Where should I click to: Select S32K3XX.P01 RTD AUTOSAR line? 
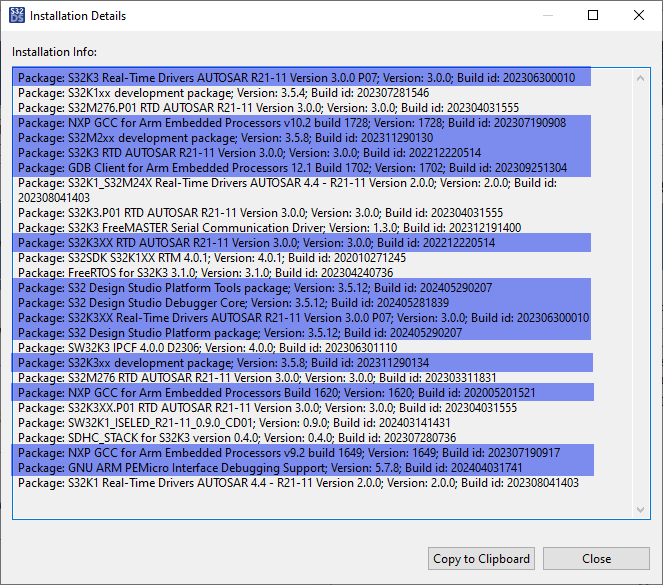pyautogui.click(x=267, y=408)
